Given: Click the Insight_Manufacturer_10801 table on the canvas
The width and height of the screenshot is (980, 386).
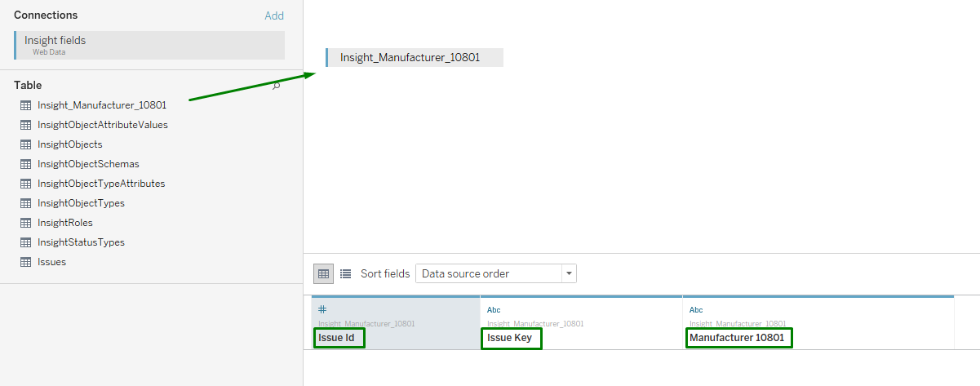Looking at the screenshot, I should pyautogui.click(x=410, y=57).
